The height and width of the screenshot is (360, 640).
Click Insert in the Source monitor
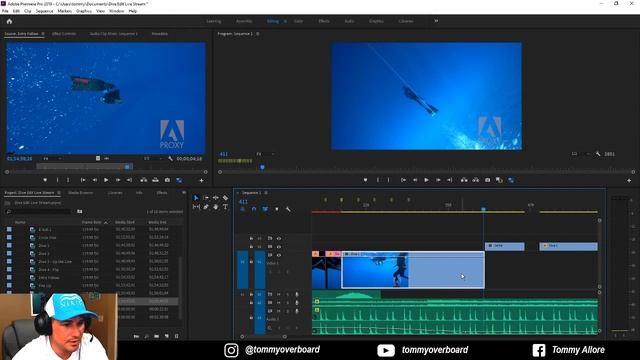144,180
